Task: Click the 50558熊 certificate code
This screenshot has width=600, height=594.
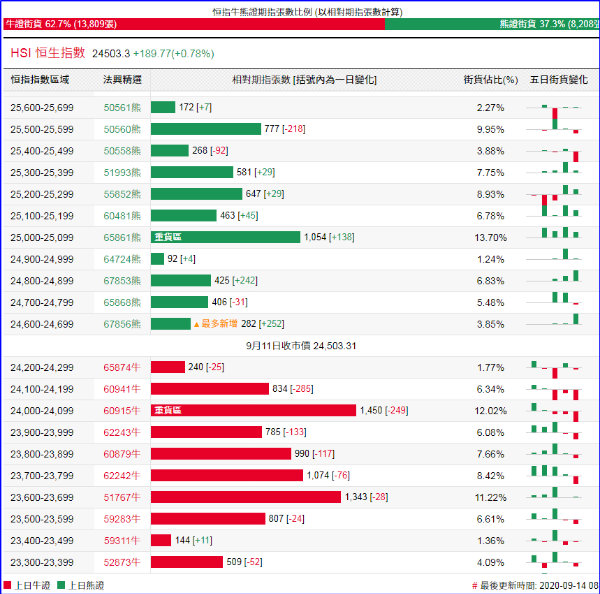Action: (122, 151)
